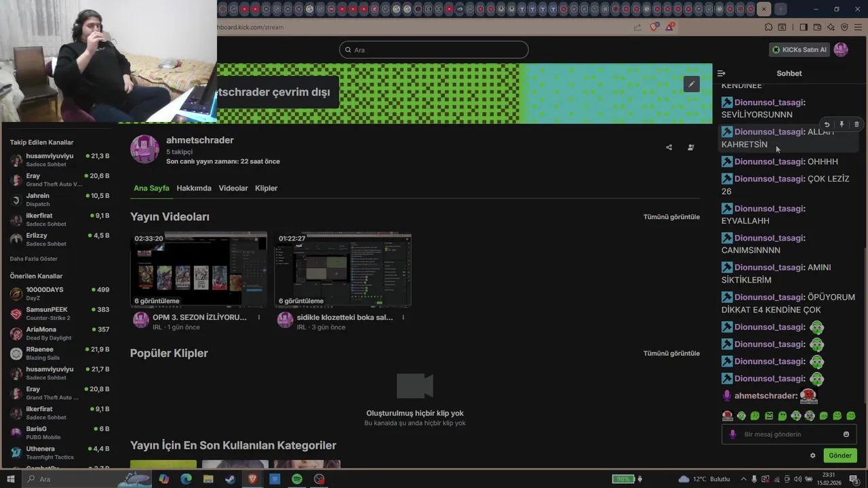Click ahmetschrader username in chat

pos(766,396)
